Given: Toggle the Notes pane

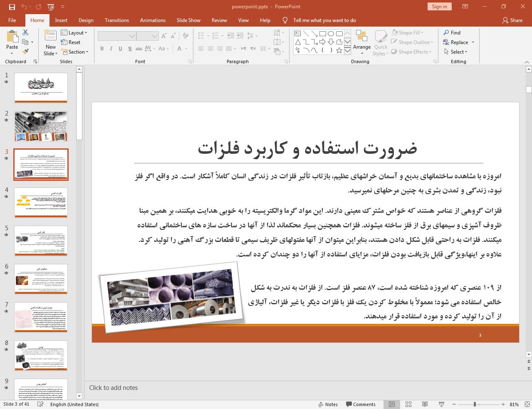Looking at the screenshot, I should 328,404.
